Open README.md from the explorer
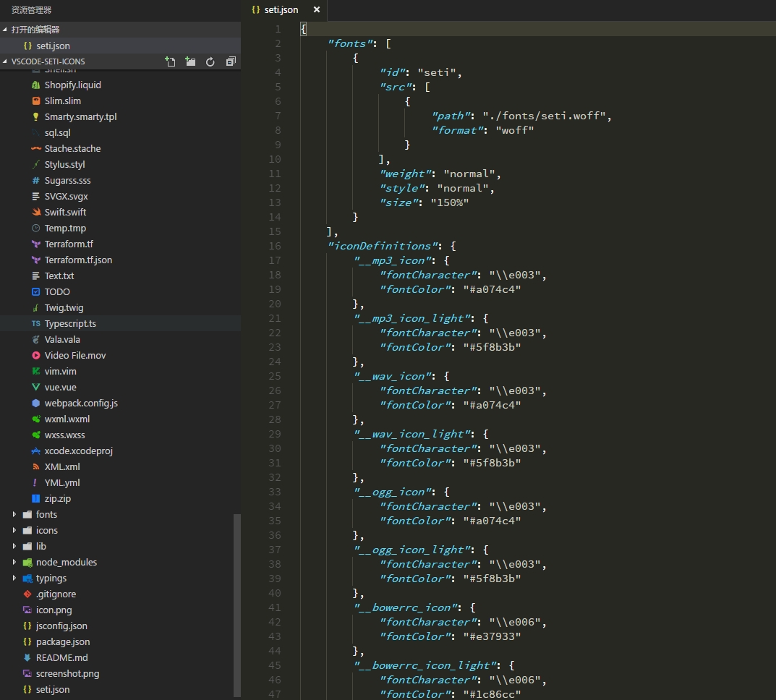Image resolution: width=776 pixels, height=700 pixels. [x=61, y=657]
